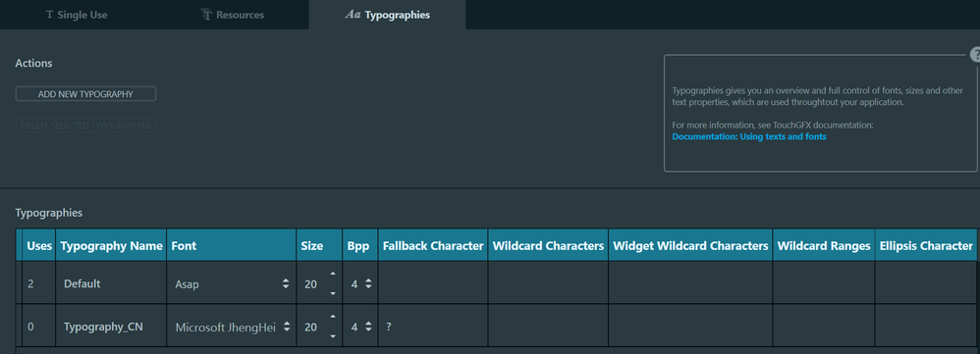Select the Default typography name cell

pyautogui.click(x=111, y=283)
